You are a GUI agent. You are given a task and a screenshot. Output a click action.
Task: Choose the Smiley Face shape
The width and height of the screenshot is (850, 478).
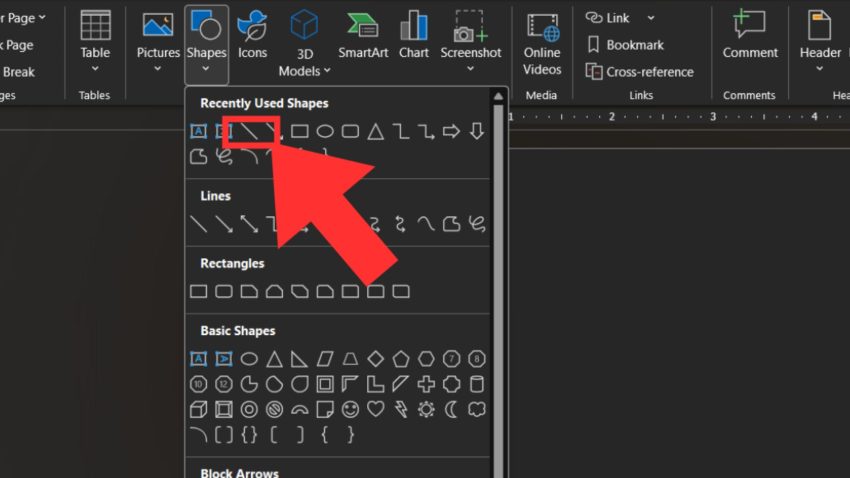[x=350, y=409]
